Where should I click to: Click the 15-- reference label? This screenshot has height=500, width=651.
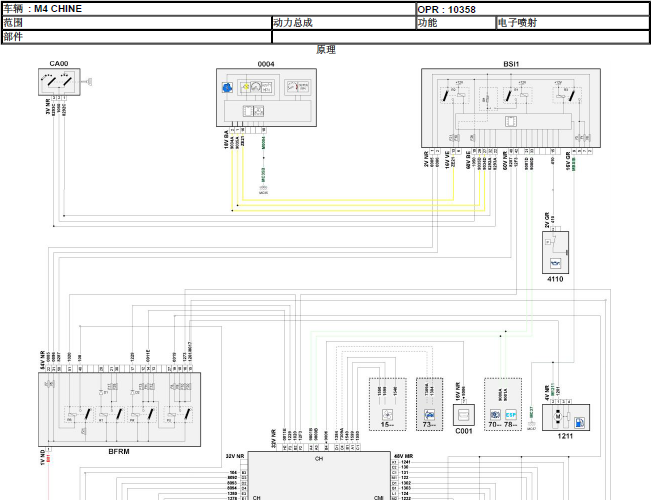click(x=387, y=424)
